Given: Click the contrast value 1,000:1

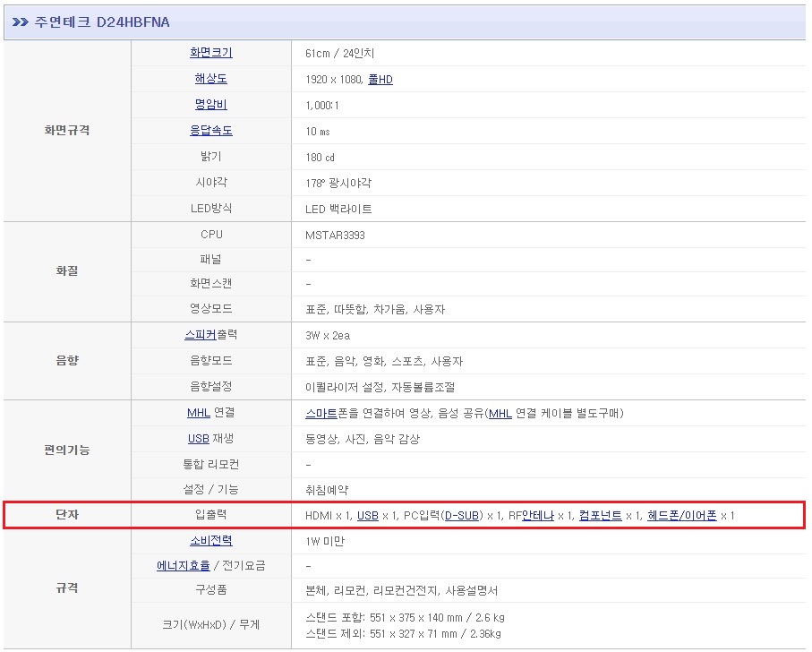Looking at the screenshot, I should [322, 106].
